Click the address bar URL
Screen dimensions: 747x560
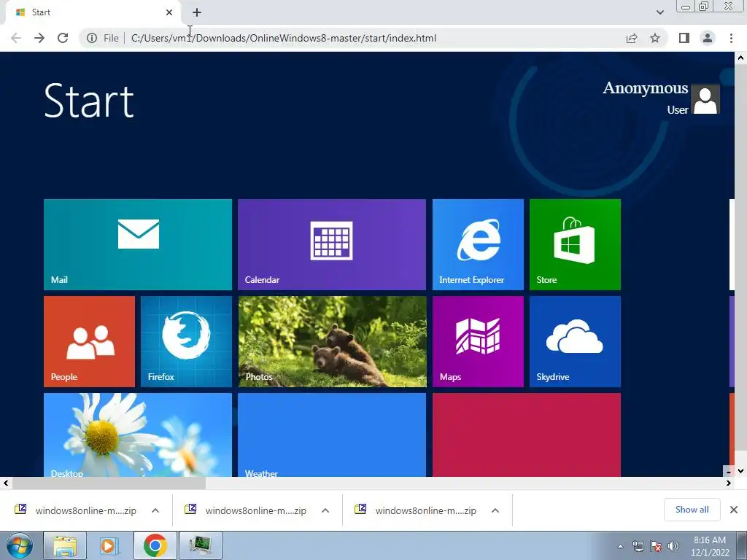(x=284, y=38)
